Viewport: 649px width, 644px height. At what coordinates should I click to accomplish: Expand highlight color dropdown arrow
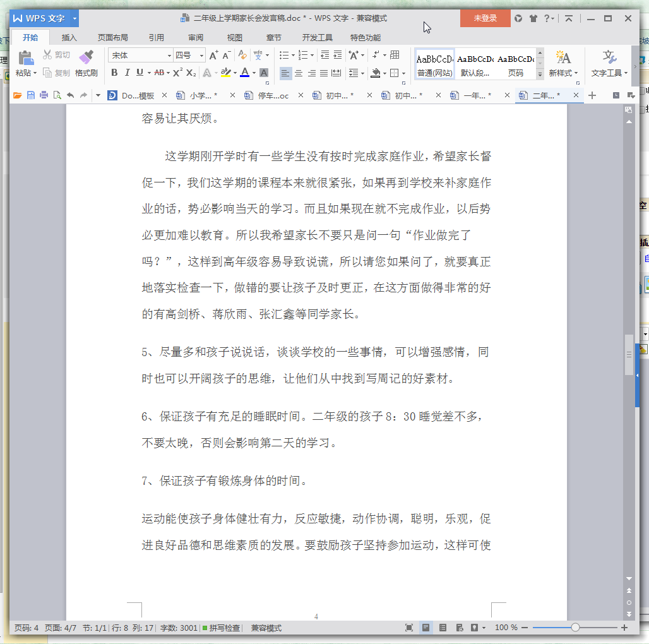[235, 73]
